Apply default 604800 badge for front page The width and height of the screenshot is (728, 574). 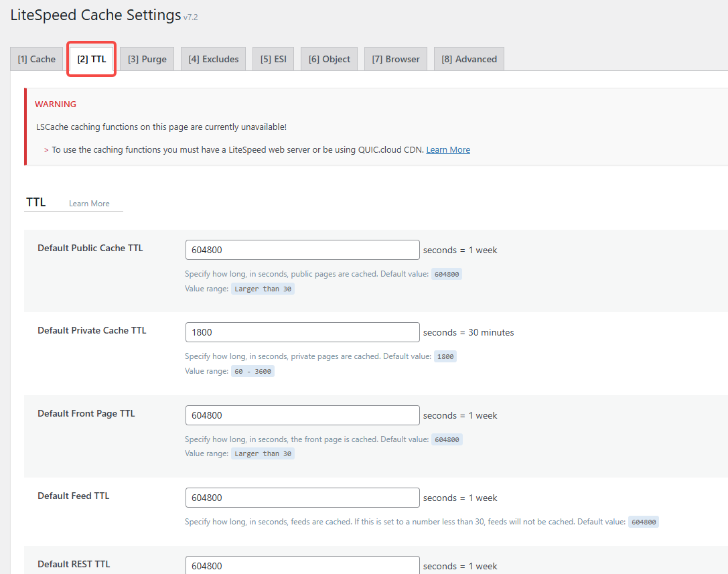pos(447,440)
